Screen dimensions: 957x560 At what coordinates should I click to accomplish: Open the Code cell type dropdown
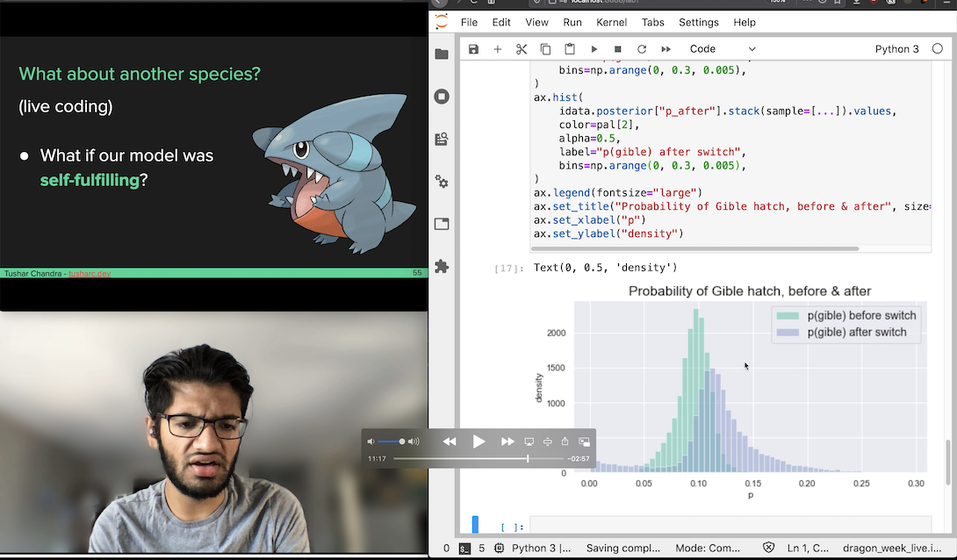tap(722, 49)
